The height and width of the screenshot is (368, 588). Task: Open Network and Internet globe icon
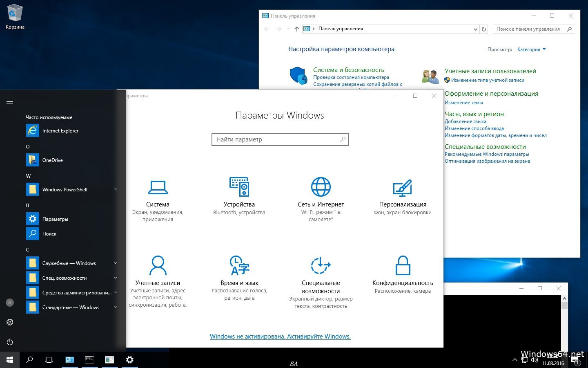tap(321, 187)
